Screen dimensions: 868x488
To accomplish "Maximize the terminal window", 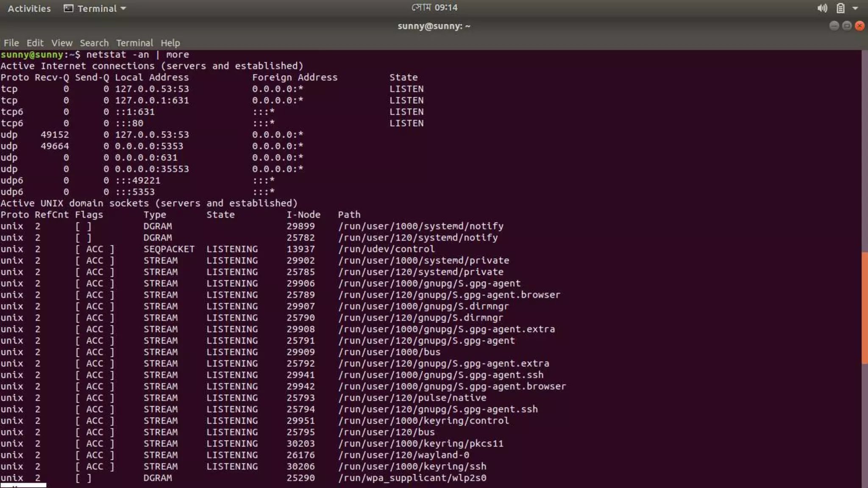I will click(x=846, y=26).
